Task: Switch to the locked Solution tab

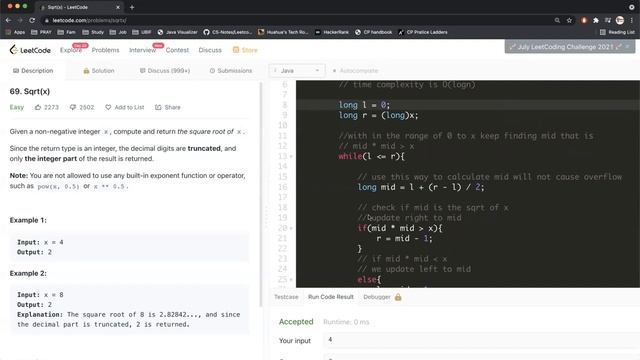Action: coord(98,71)
